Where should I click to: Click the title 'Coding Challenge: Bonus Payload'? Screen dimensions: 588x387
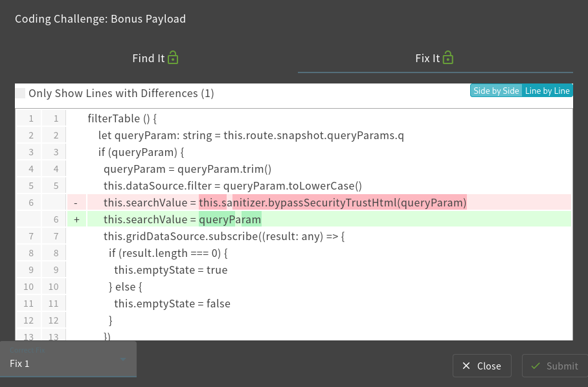click(x=100, y=19)
